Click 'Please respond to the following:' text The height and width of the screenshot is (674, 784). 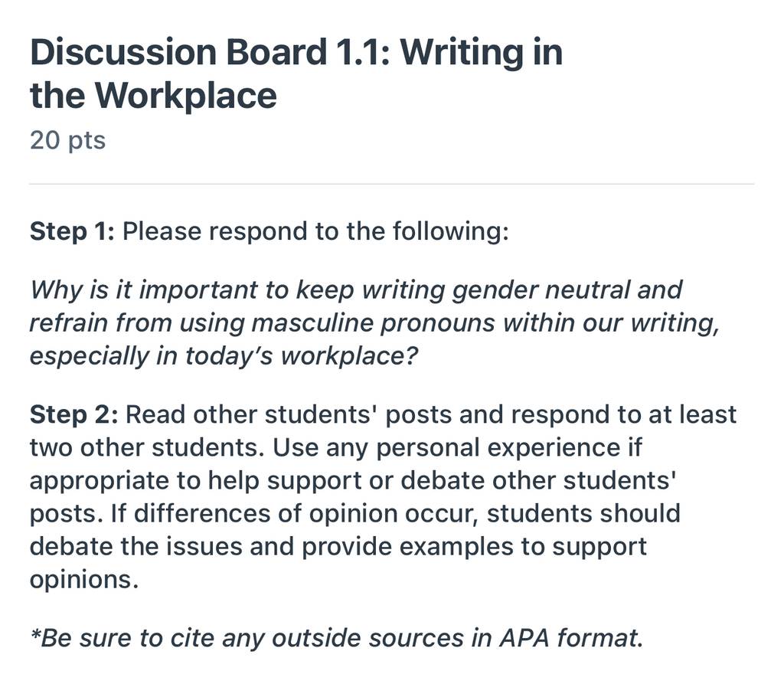[315, 231]
